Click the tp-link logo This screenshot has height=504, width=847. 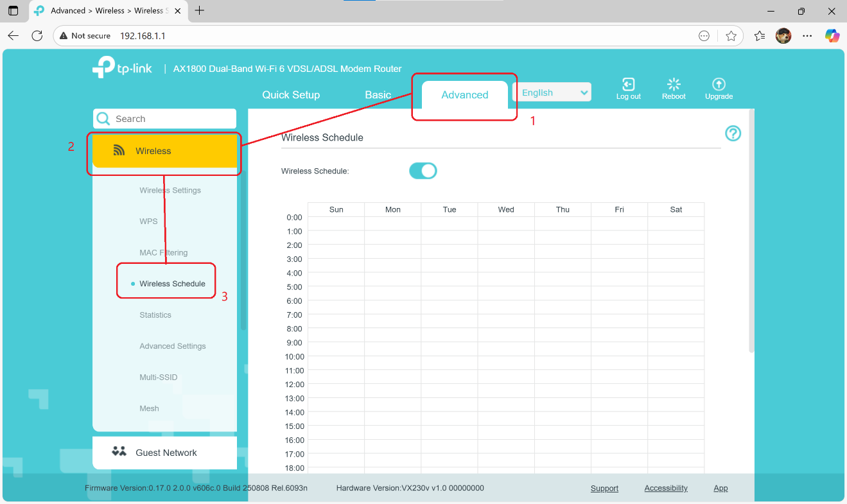(x=122, y=67)
